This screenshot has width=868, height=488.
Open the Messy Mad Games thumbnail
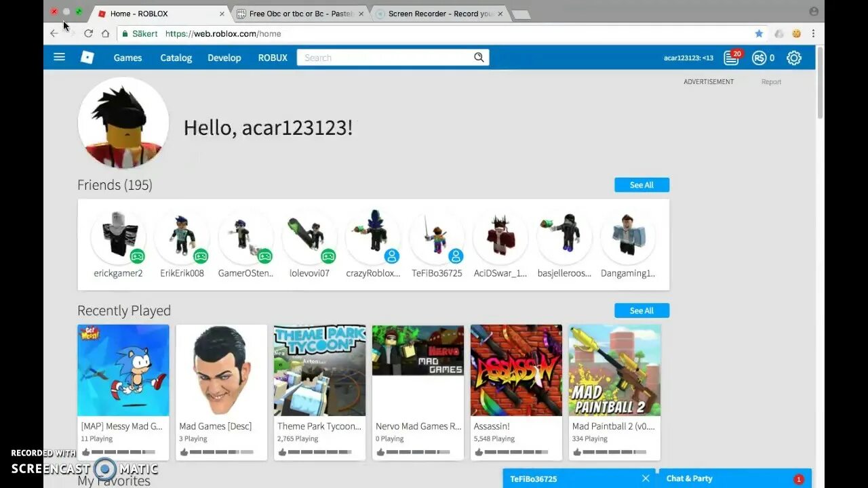(x=123, y=370)
